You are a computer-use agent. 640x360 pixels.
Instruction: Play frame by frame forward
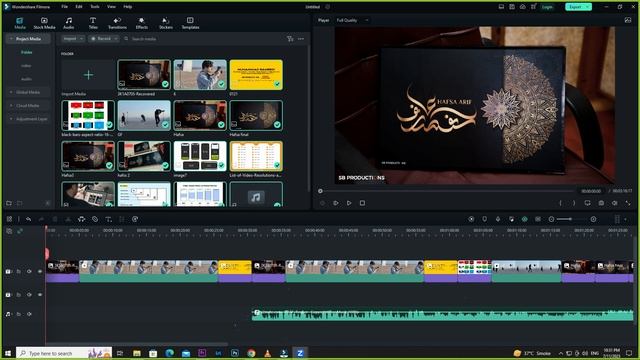336,203
